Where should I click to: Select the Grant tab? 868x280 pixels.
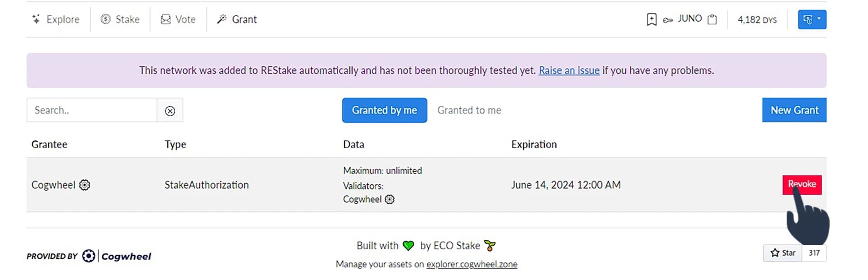click(x=237, y=19)
